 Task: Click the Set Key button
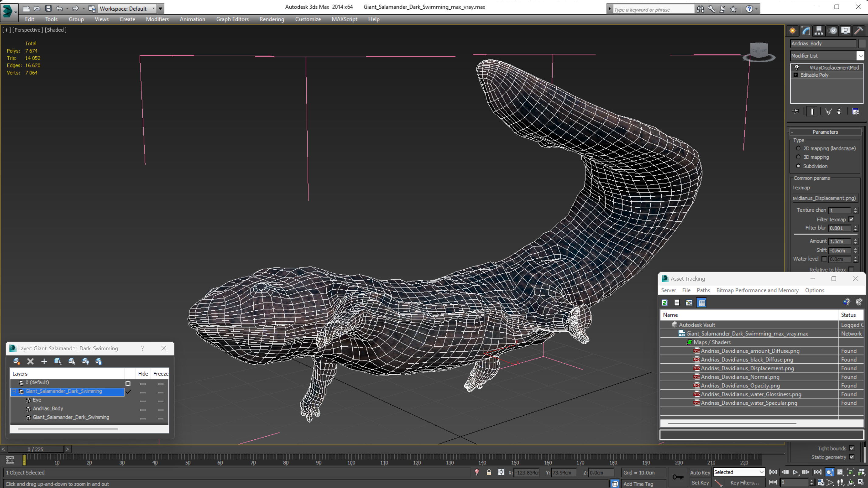point(700,483)
